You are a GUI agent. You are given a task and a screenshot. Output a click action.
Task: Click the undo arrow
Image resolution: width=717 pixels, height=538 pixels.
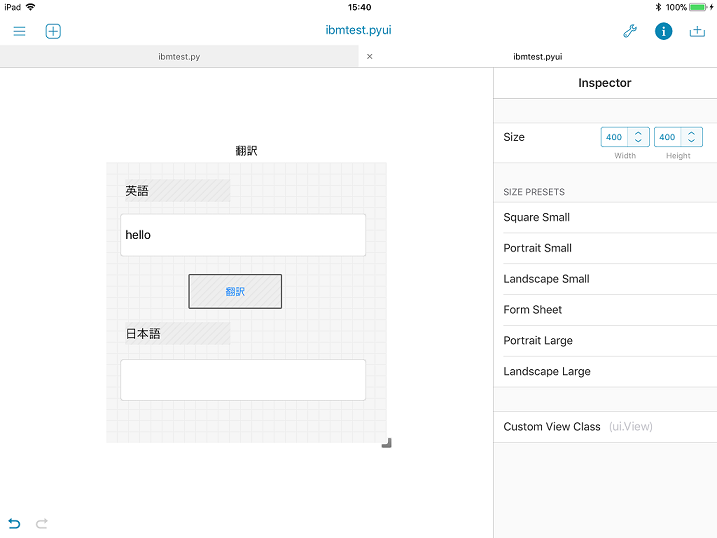[x=14, y=523]
